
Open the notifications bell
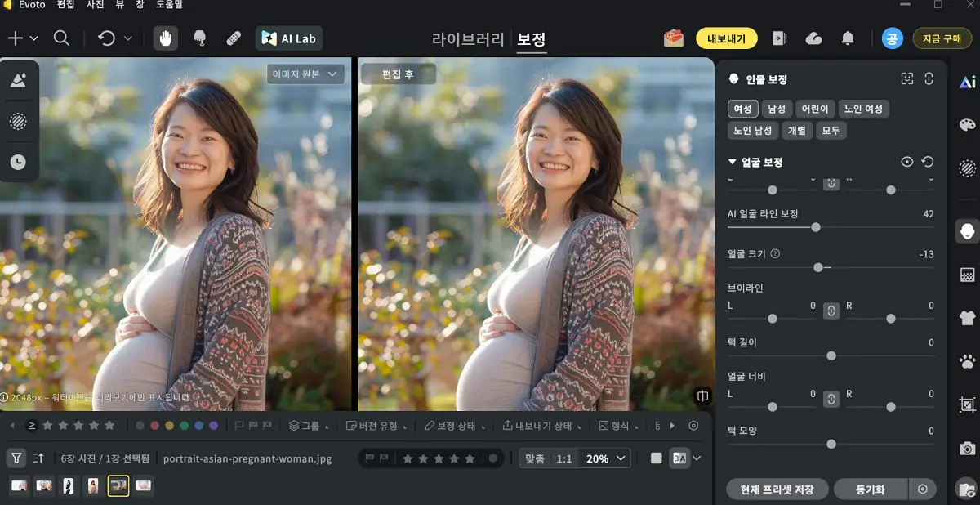(x=848, y=38)
